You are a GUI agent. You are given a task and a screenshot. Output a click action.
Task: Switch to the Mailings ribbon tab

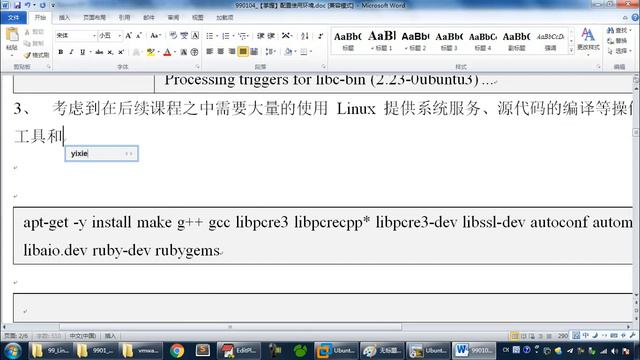click(149, 18)
